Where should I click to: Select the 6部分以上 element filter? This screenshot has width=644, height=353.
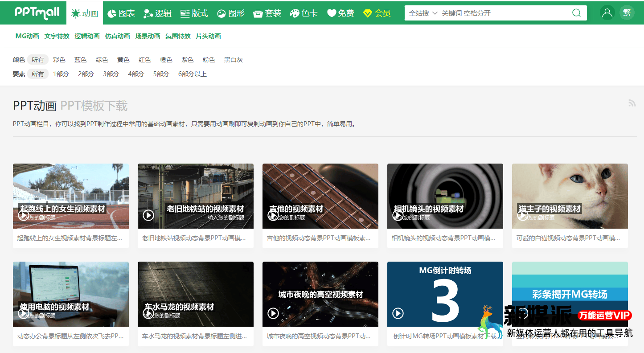pyautogui.click(x=192, y=74)
